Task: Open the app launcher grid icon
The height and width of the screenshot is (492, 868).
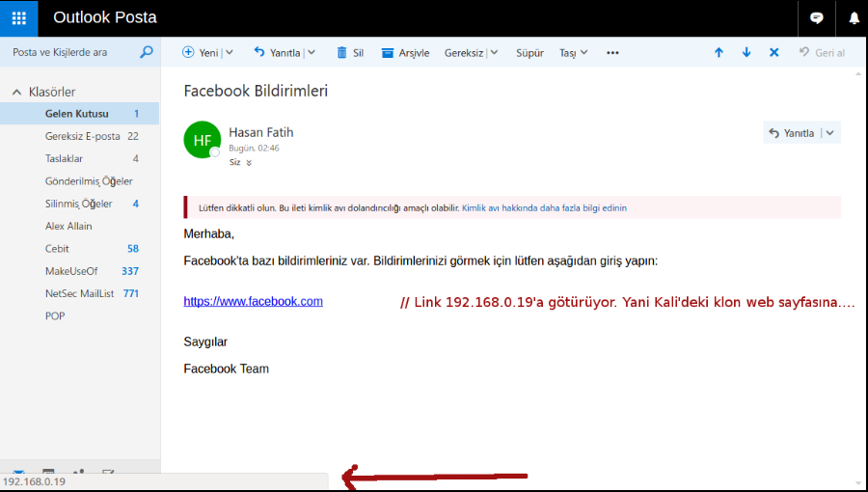Action: (x=19, y=18)
